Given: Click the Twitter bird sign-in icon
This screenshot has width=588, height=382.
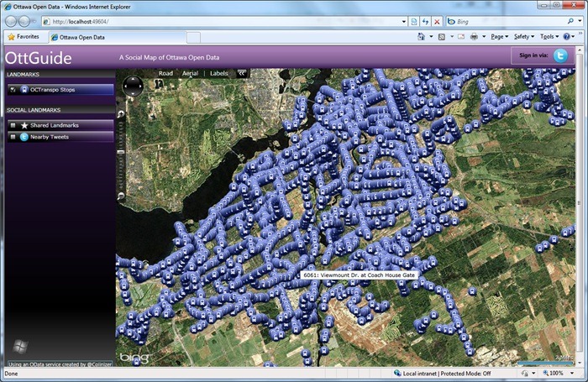Looking at the screenshot, I should click(x=560, y=56).
